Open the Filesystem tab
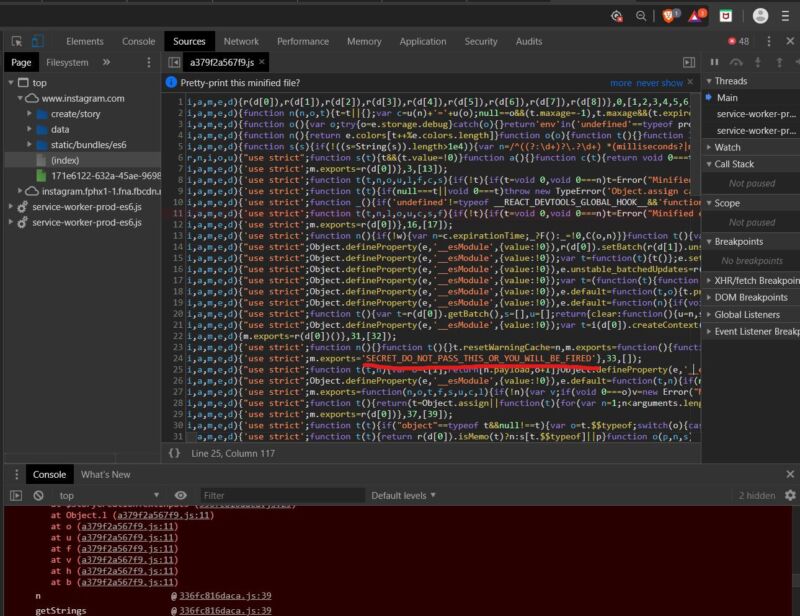The width and height of the screenshot is (800, 616). click(x=67, y=62)
